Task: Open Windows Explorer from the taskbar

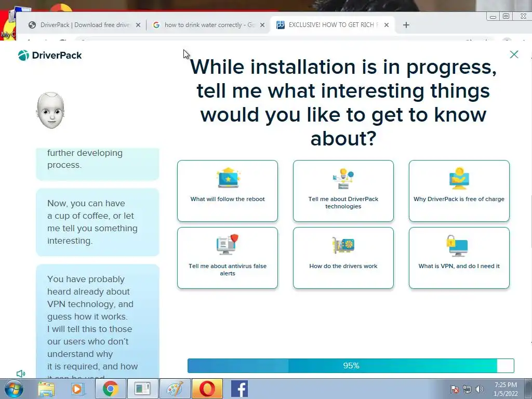Action: tap(46, 389)
